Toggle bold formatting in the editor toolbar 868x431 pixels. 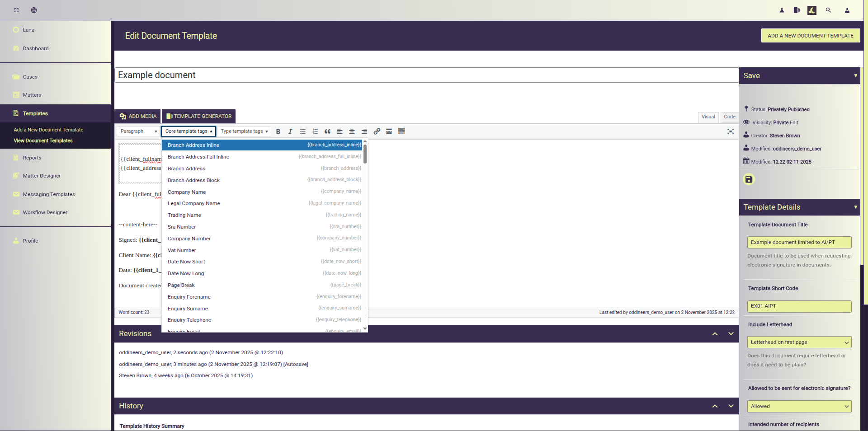278,131
